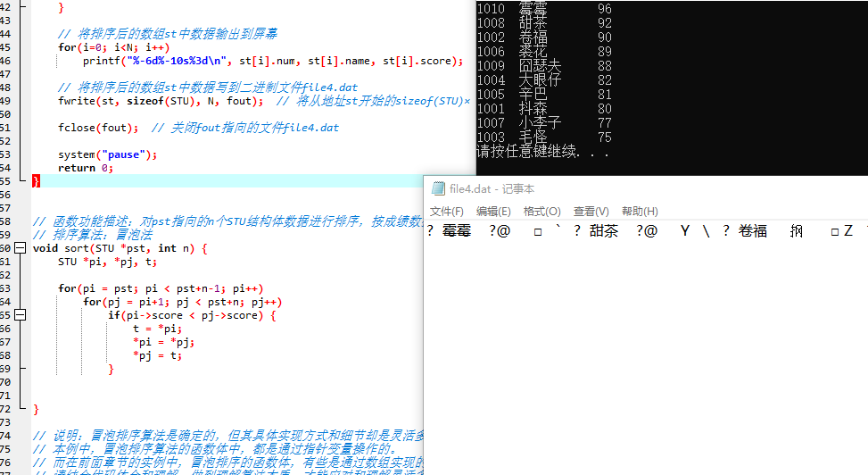Image resolution: width=868 pixels, height=475 pixels.
Task: Collapse the if(pi->score) block fold marker
Action: pos(20,315)
